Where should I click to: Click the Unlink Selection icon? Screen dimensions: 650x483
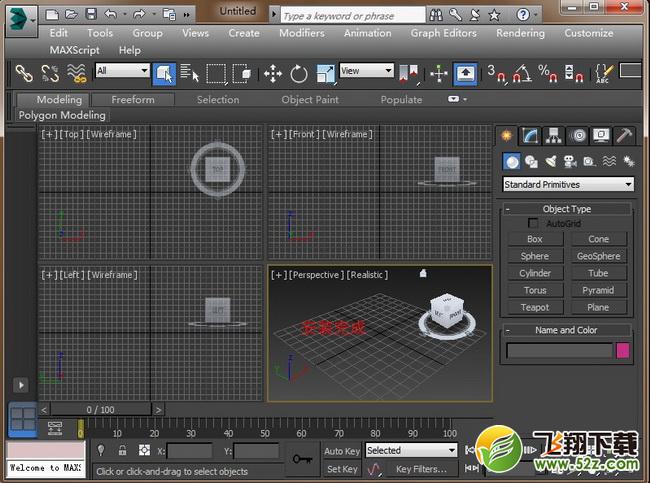click(50, 73)
